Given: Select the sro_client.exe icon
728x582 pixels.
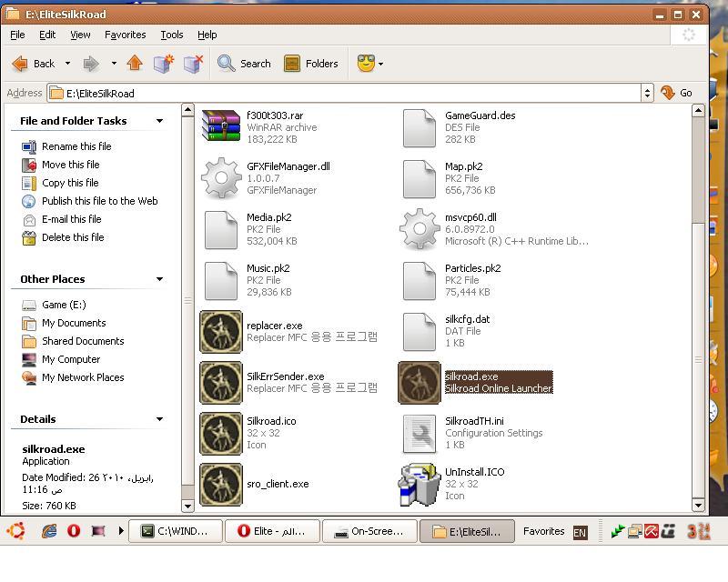Looking at the screenshot, I should point(221,485).
